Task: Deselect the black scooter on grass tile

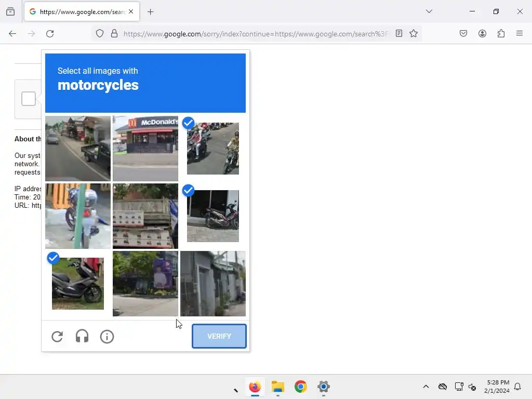Action: click(78, 283)
